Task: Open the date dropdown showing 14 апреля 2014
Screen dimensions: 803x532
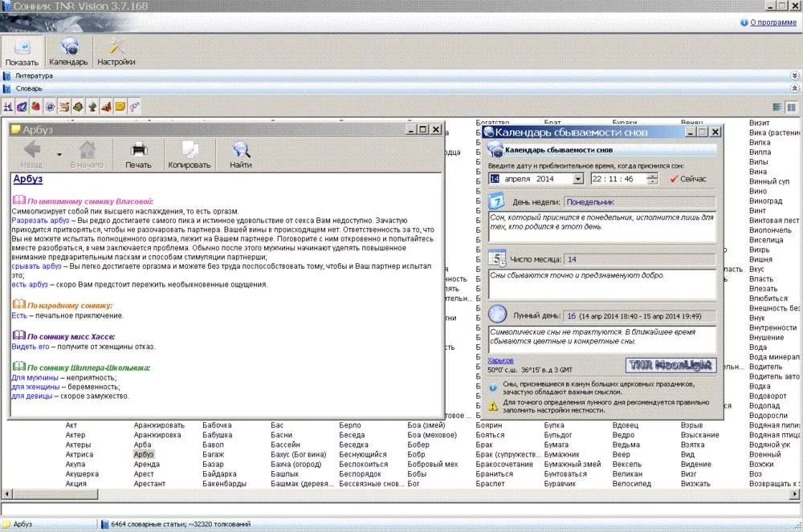Action: 579,178
